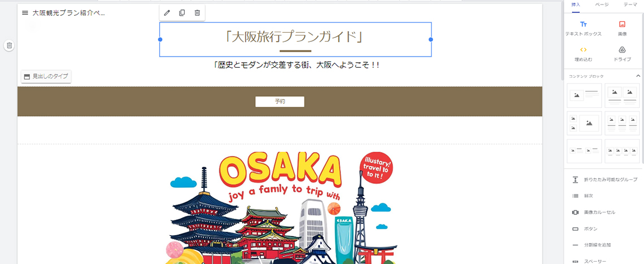This screenshot has height=264, width=644.
Task: Delete the title text box with the trash icon
Action: click(197, 13)
